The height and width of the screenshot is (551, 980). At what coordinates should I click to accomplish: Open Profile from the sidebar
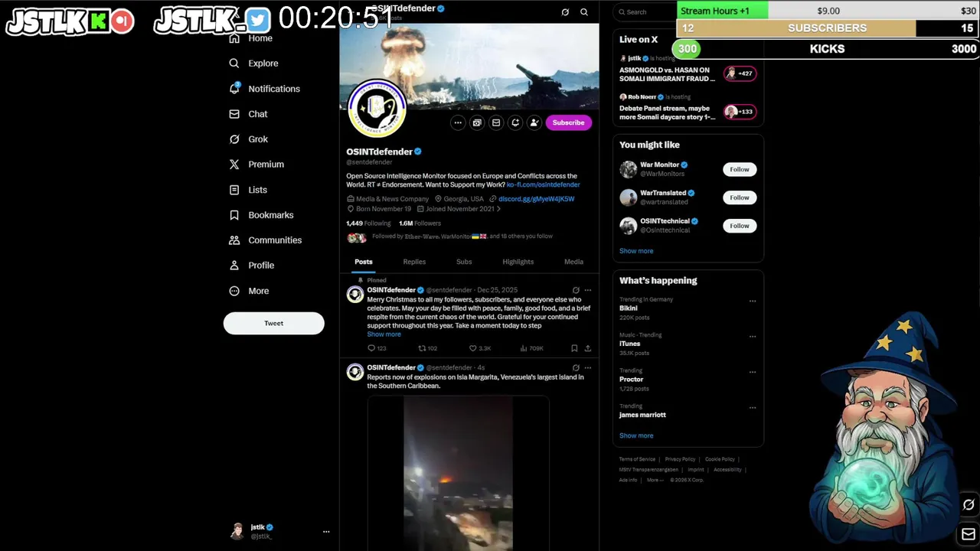pos(252,266)
